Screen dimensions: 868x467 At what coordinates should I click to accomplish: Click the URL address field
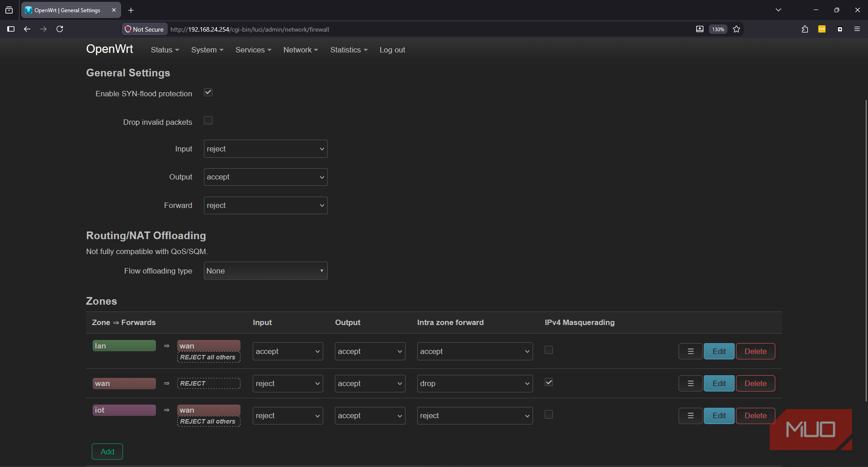(429, 29)
